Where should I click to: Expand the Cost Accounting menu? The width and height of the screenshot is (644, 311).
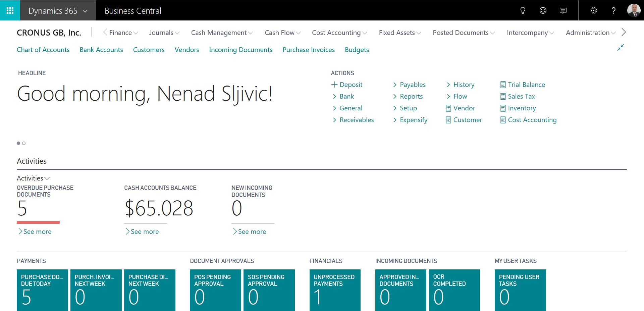339,33
